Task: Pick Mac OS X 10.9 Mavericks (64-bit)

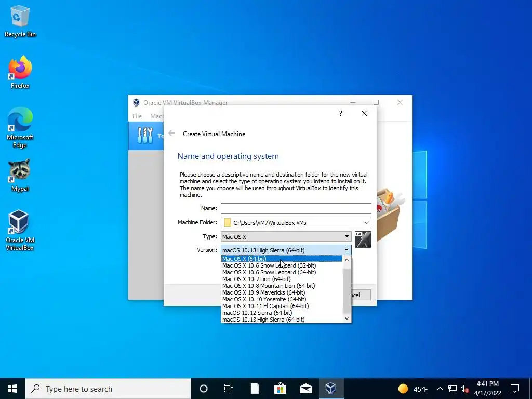Action: 282,292
